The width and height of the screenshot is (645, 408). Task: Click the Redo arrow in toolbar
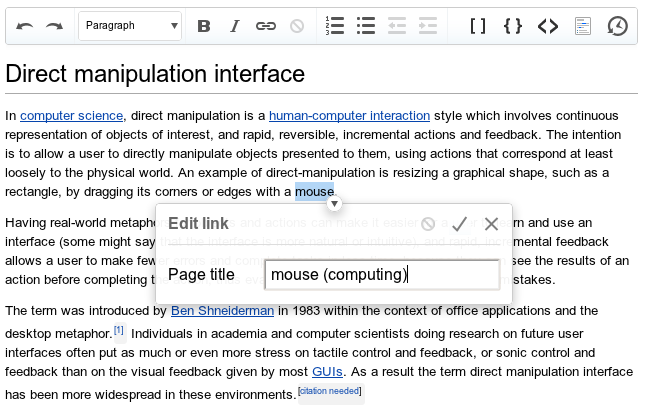click(x=54, y=26)
